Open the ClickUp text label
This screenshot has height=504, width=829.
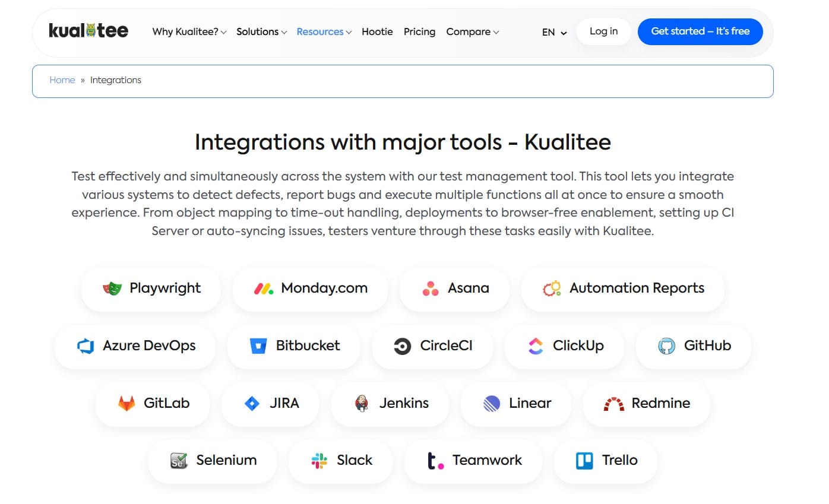[578, 346]
